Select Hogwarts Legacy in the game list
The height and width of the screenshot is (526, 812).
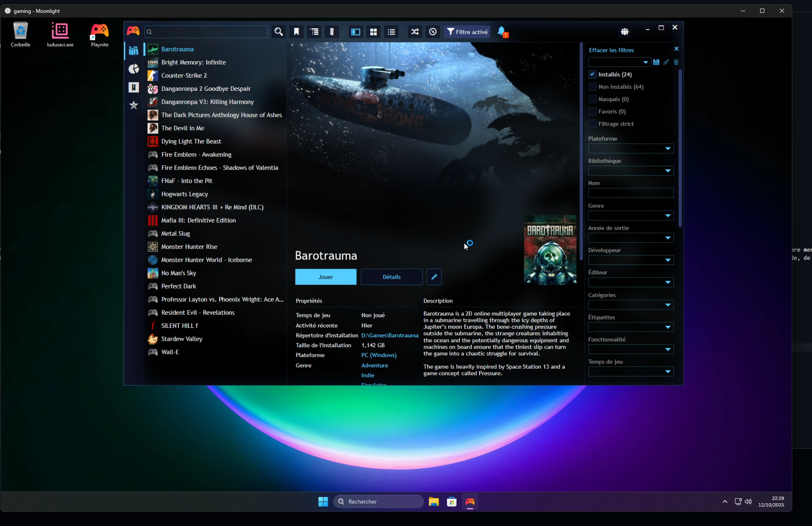point(184,194)
